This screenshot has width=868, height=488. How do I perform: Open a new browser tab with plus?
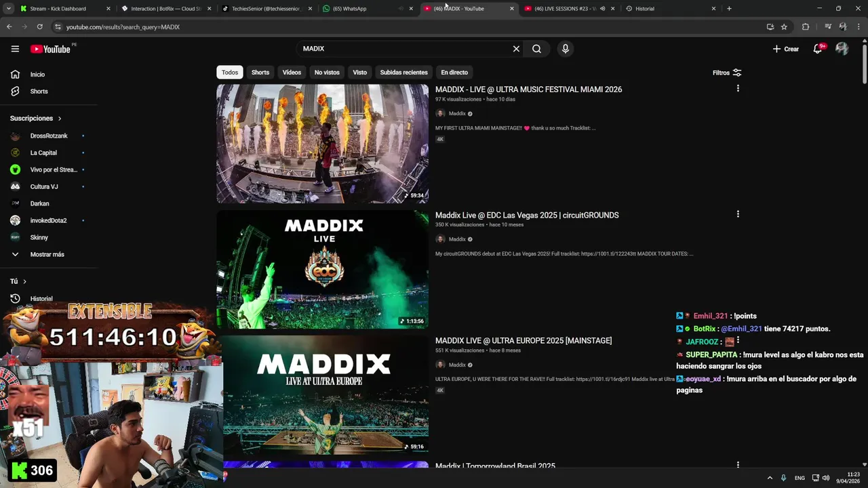coord(729,9)
